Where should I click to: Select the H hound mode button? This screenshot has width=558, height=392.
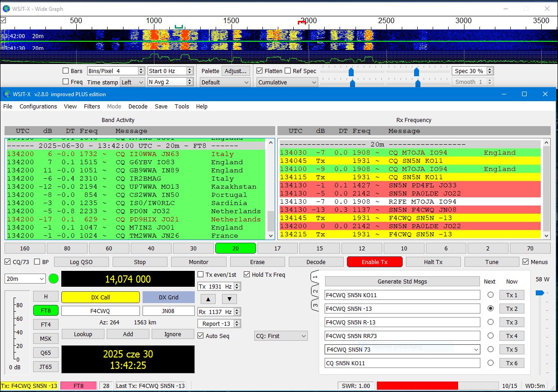tap(46, 296)
